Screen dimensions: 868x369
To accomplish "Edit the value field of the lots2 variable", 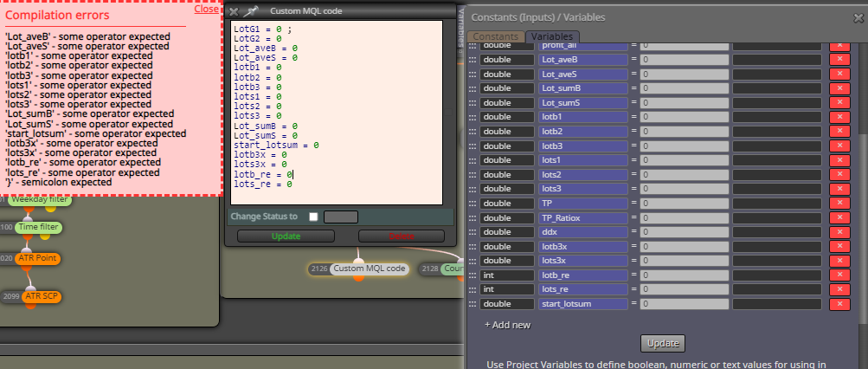I will tap(685, 174).
